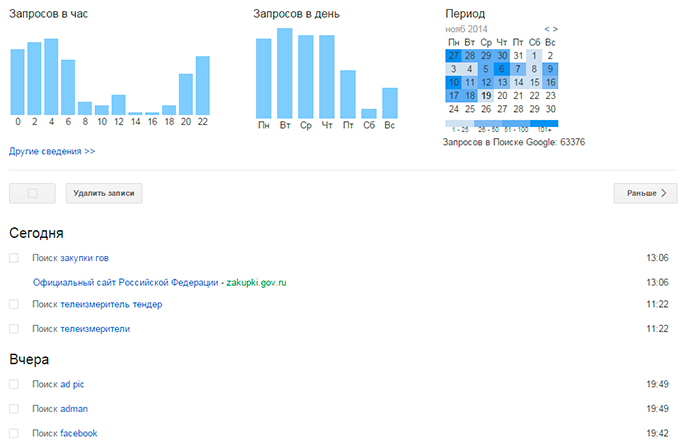Mark the 'adman' entry checkbox
The width and height of the screenshot is (700, 440).
[x=14, y=409]
